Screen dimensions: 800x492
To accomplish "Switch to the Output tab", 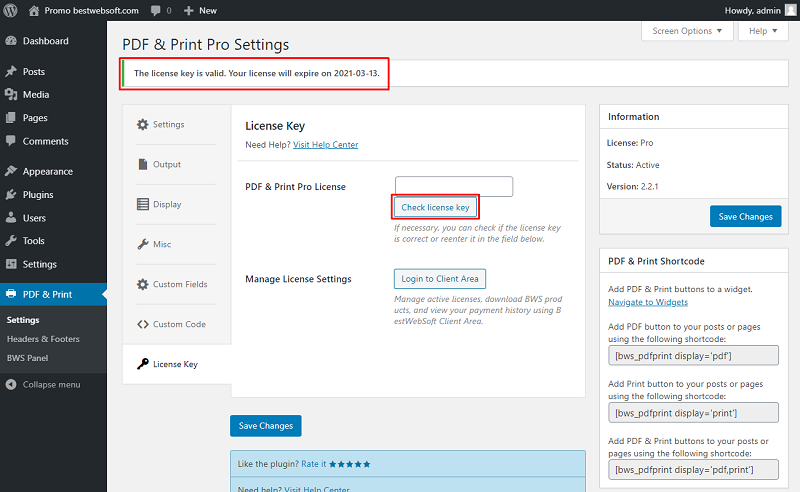I will click(177, 164).
